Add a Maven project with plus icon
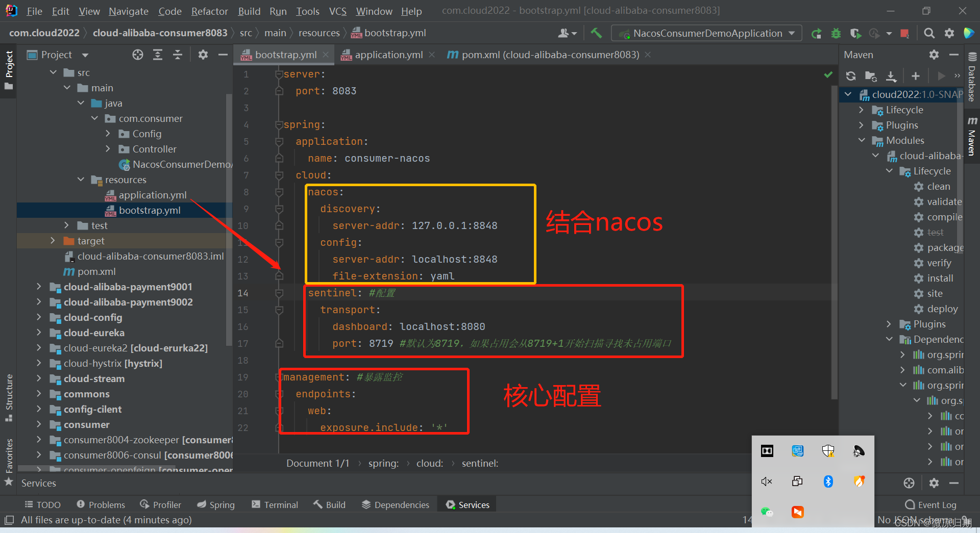This screenshot has height=533, width=980. pyautogui.click(x=916, y=76)
